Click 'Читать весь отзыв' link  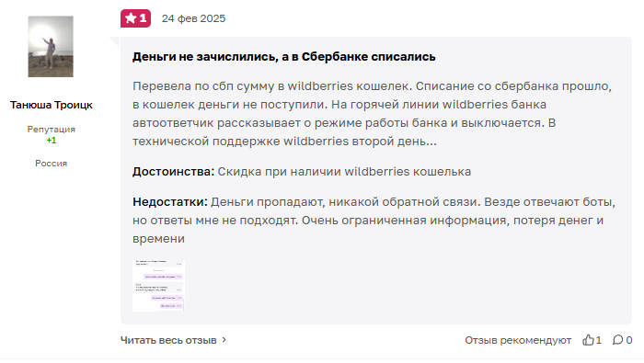pos(168,340)
